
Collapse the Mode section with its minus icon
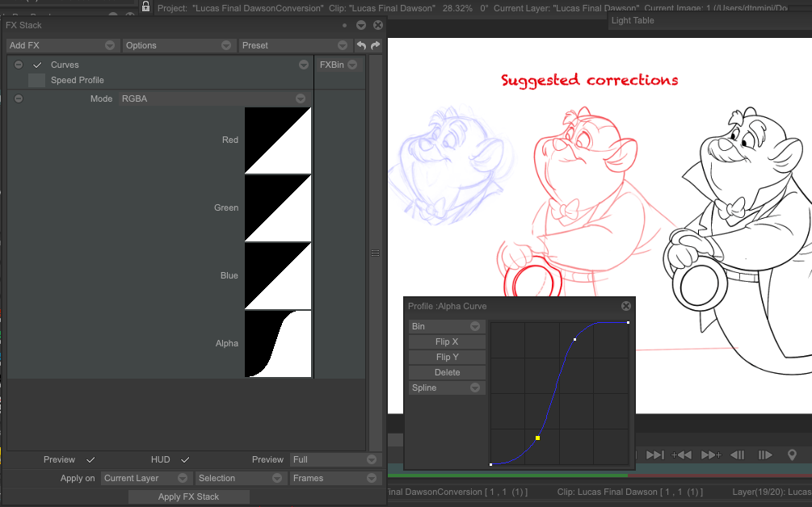[19, 98]
